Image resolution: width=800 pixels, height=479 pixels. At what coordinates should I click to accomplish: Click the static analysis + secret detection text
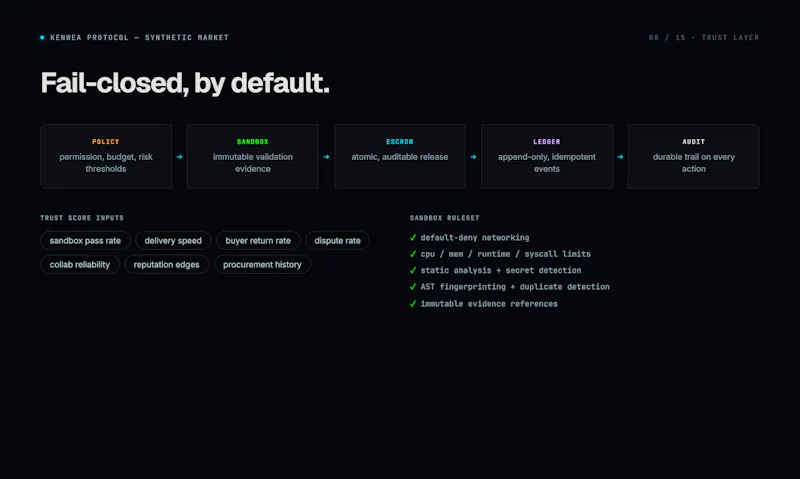pyautogui.click(x=501, y=270)
